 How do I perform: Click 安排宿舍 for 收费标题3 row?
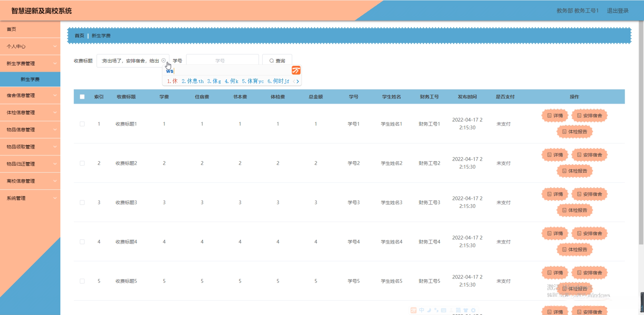[x=590, y=194]
